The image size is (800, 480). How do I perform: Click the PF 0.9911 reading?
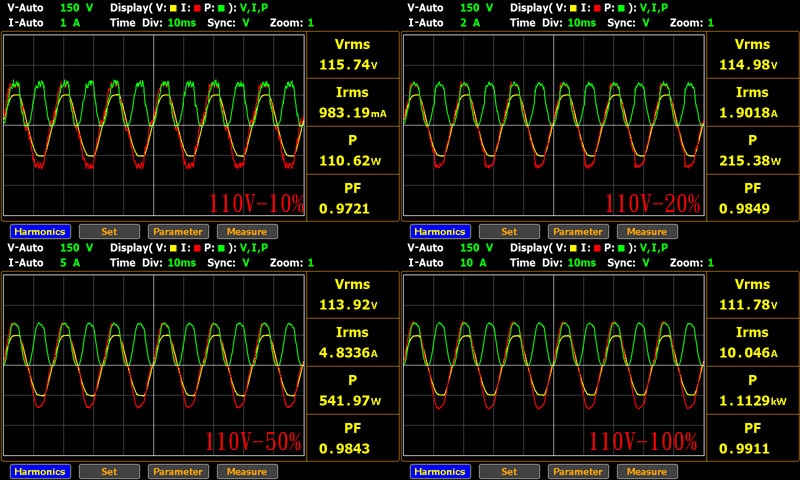pos(753,438)
